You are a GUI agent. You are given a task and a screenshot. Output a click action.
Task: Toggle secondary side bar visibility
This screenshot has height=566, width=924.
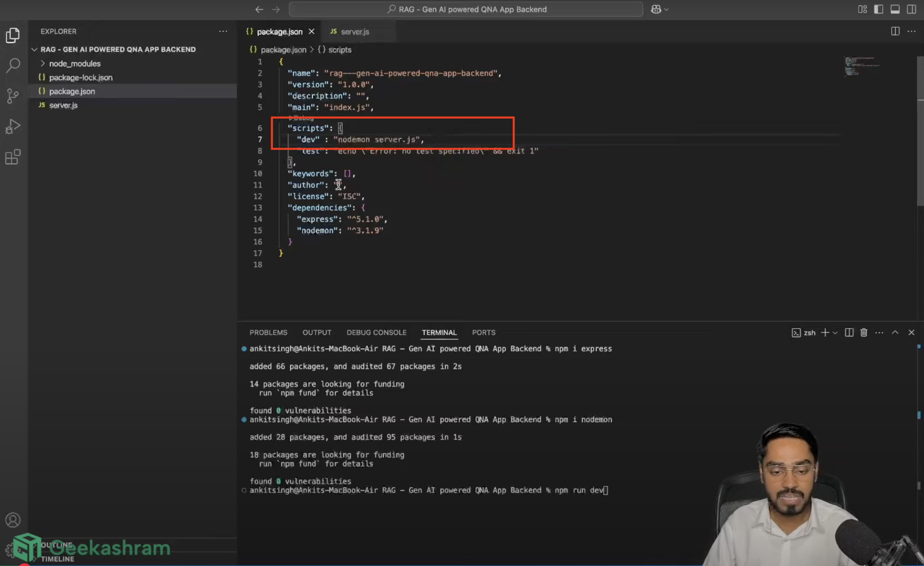pyautogui.click(x=912, y=9)
